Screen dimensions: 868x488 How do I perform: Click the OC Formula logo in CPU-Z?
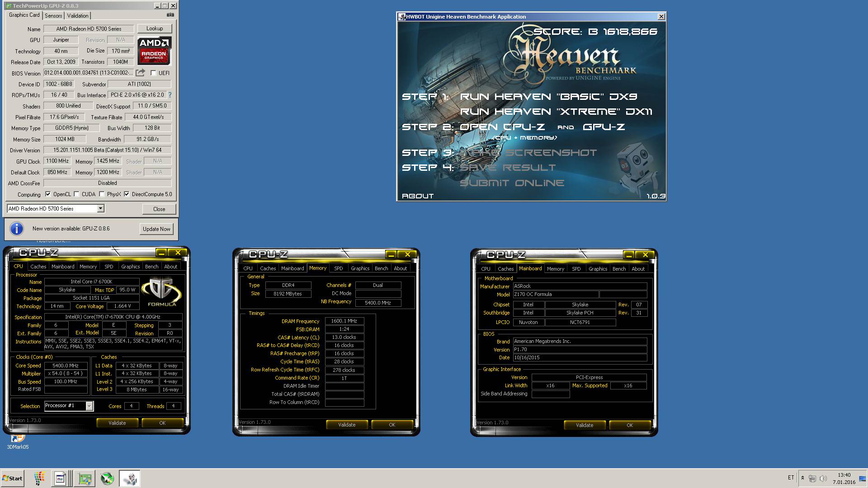(x=162, y=292)
